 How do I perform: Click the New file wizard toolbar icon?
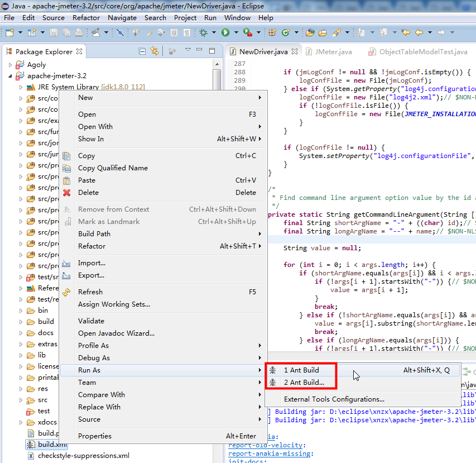click(x=9, y=32)
